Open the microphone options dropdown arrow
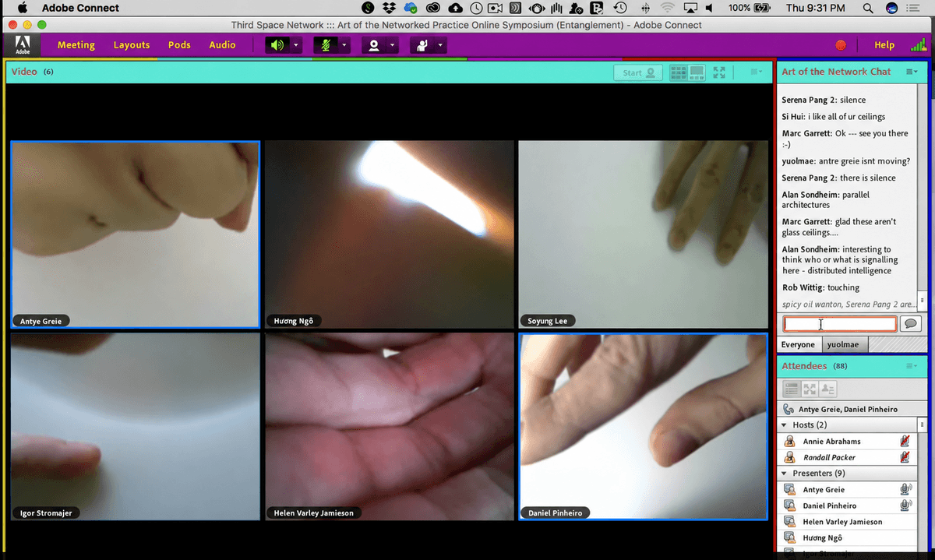Image resolution: width=935 pixels, height=560 pixels. (x=344, y=45)
